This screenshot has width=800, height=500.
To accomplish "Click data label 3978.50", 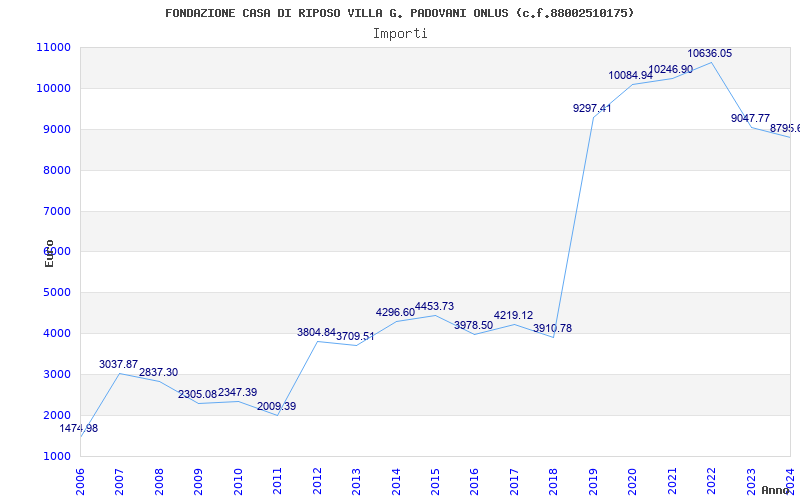I will click(473, 326).
